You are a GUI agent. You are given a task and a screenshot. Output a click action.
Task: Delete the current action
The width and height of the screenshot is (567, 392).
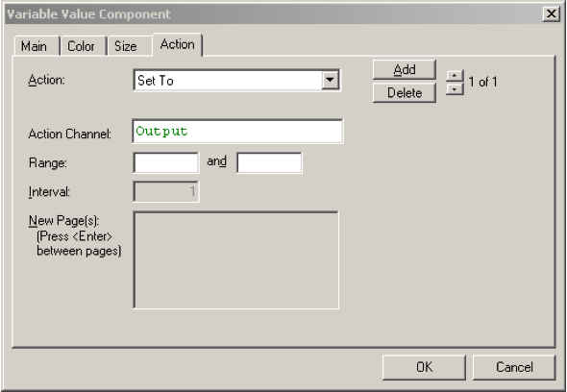pos(405,93)
